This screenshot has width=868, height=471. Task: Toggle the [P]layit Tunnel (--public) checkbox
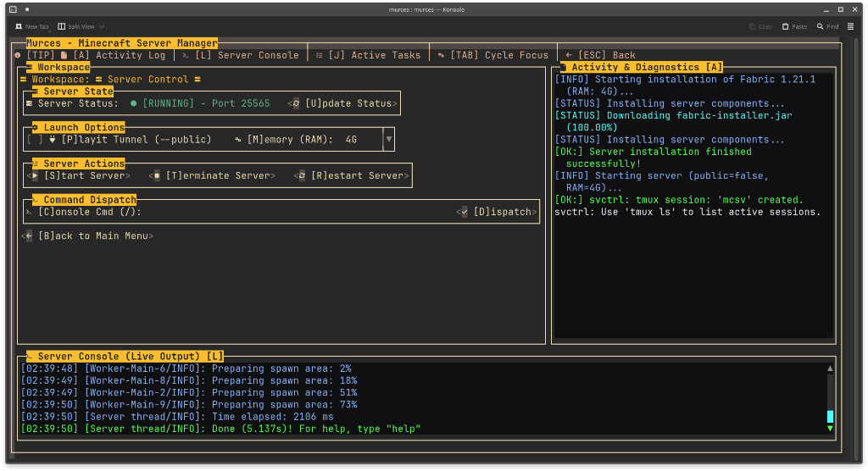pyautogui.click(x=35, y=140)
